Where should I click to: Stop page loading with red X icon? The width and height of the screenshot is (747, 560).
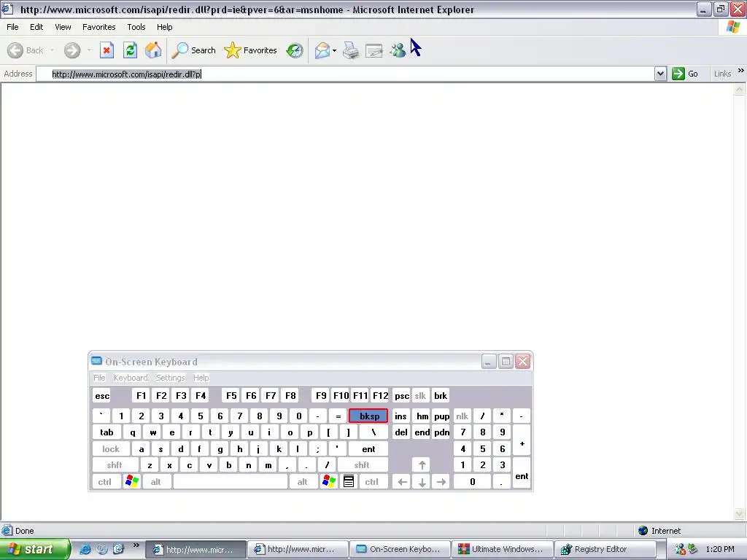(107, 50)
